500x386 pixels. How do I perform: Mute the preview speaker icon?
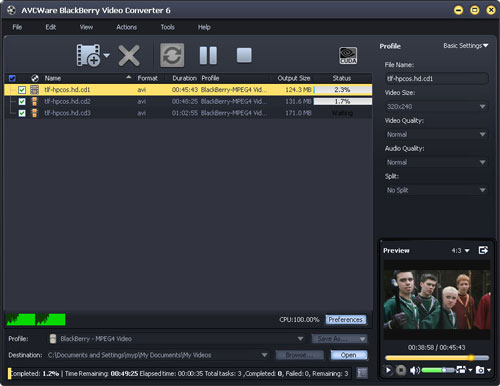pyautogui.click(x=415, y=370)
